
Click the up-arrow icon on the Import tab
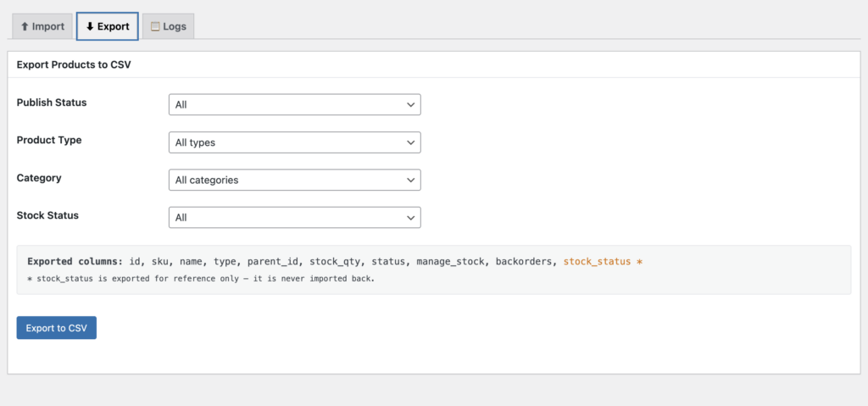tap(25, 26)
